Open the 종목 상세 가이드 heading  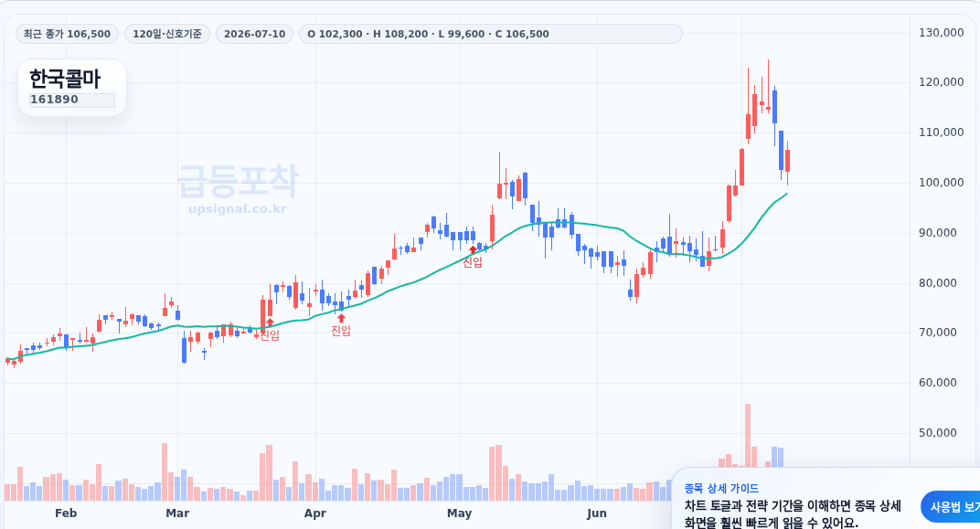[x=721, y=489]
